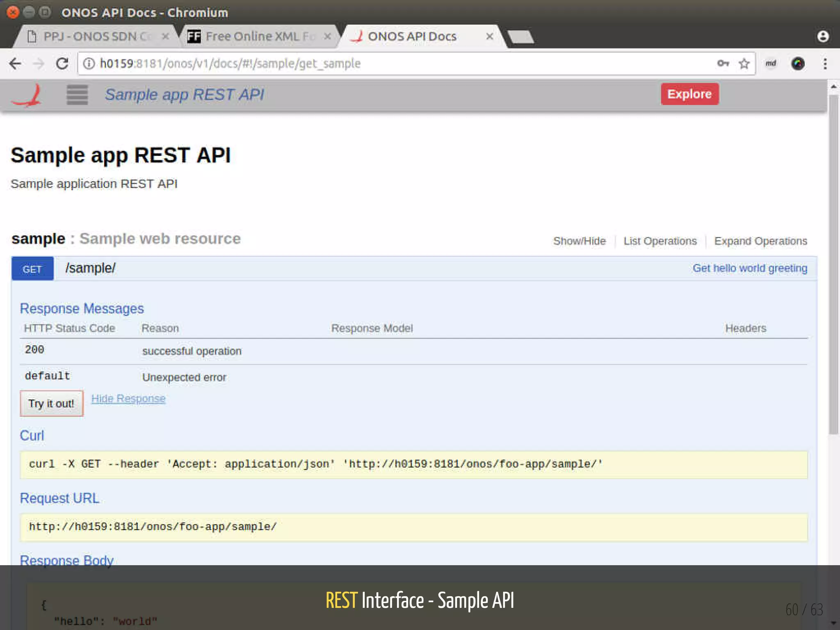Image resolution: width=840 pixels, height=630 pixels.
Task: Click the red ONOS bird logo
Action: 27,95
